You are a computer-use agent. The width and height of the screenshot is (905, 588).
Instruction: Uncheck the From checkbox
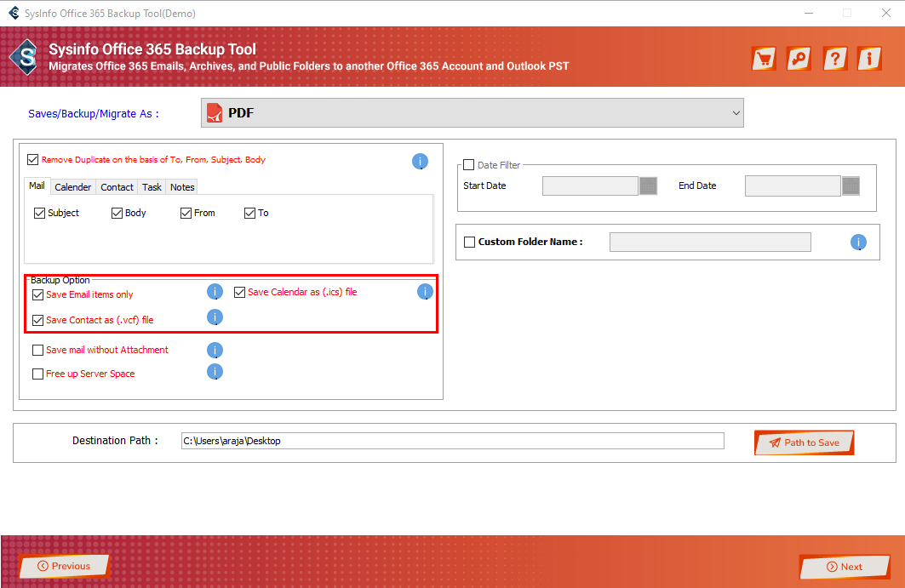(x=186, y=213)
